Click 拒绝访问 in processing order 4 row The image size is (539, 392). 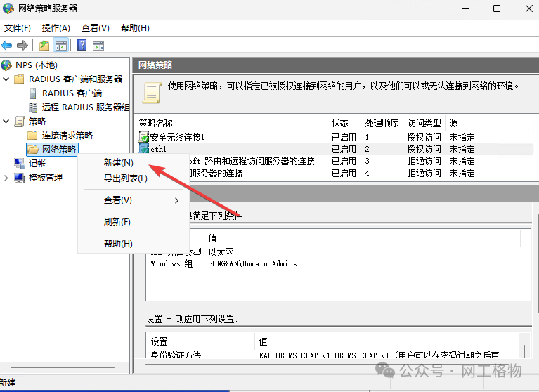pos(424,173)
